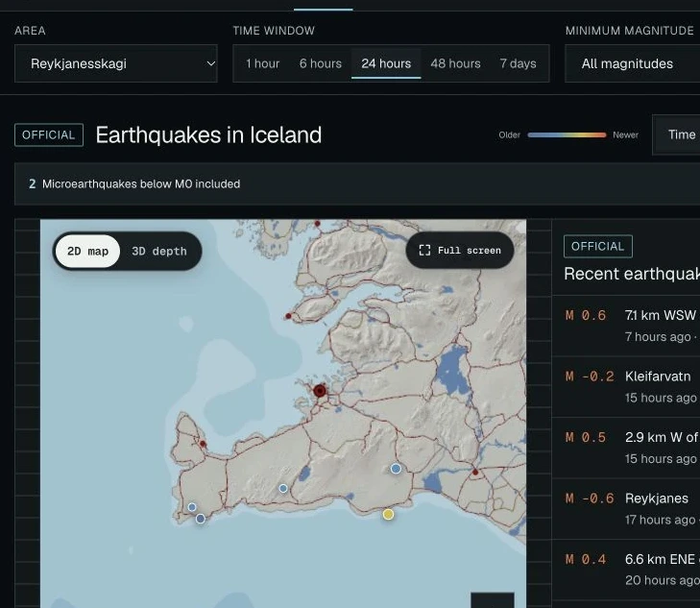Open the Reykjanesskagi area dropdown
This screenshot has height=608, width=700.
[x=115, y=63]
